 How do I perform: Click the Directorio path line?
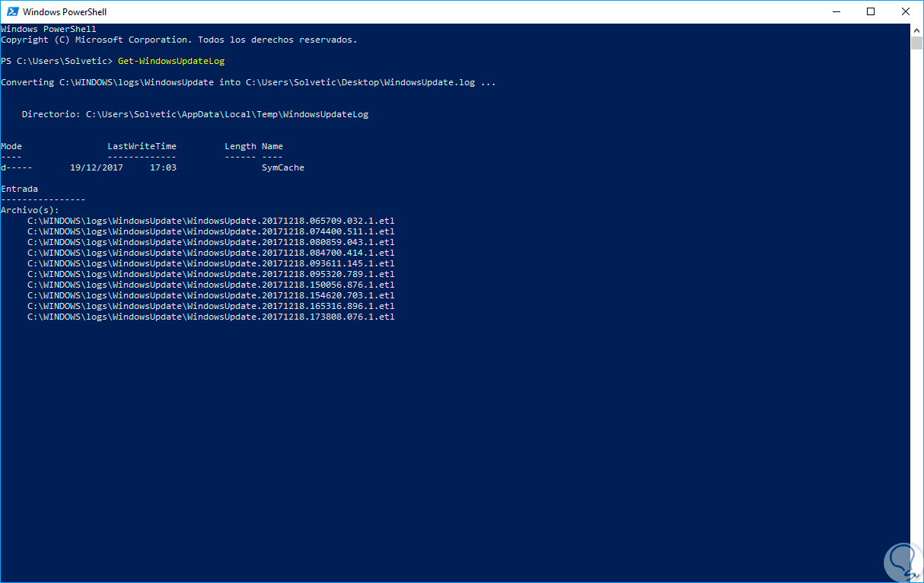196,113
